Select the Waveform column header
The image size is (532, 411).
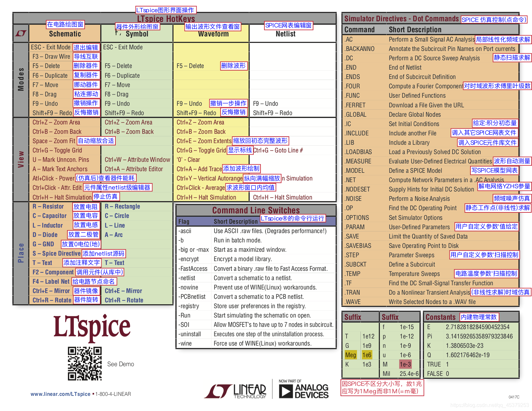click(213, 34)
